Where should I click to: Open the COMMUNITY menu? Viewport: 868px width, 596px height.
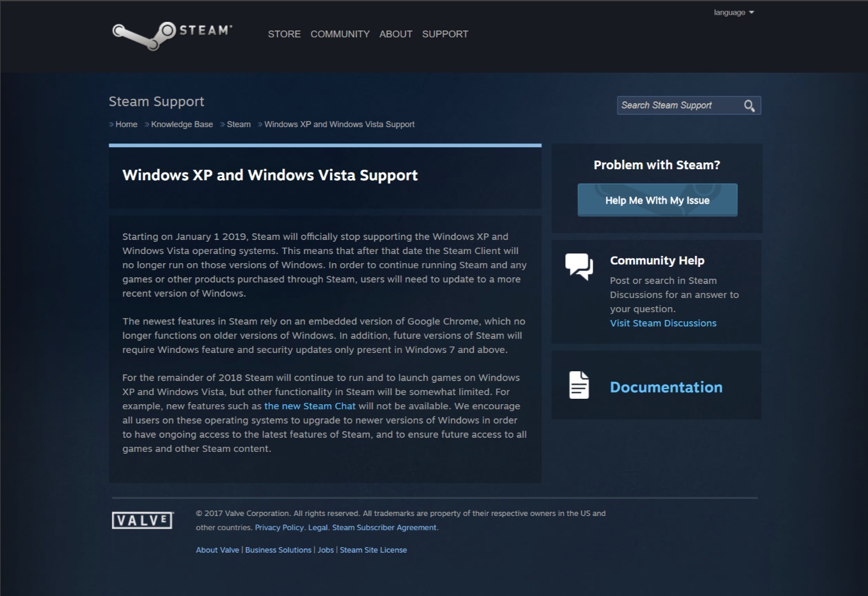coord(340,34)
